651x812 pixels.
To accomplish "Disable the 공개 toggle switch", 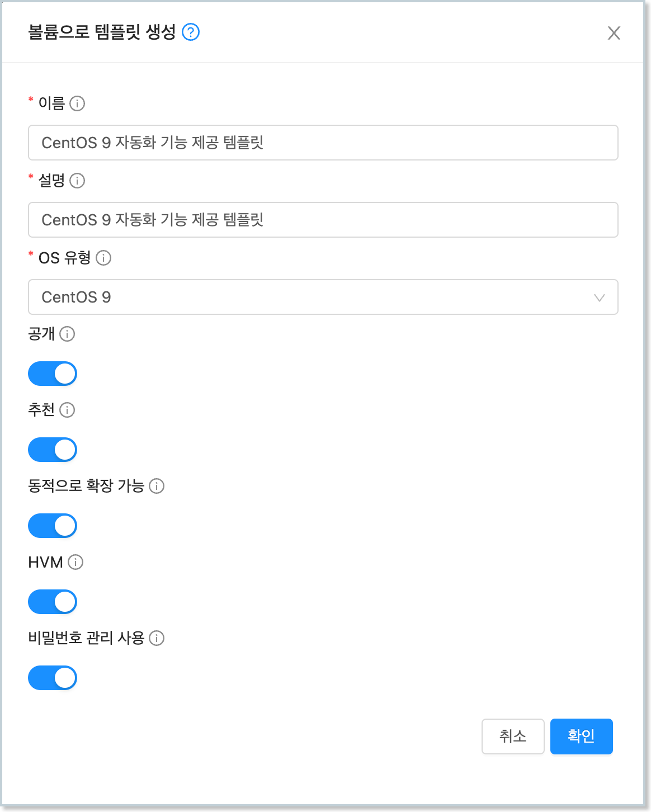I will tap(53, 374).
